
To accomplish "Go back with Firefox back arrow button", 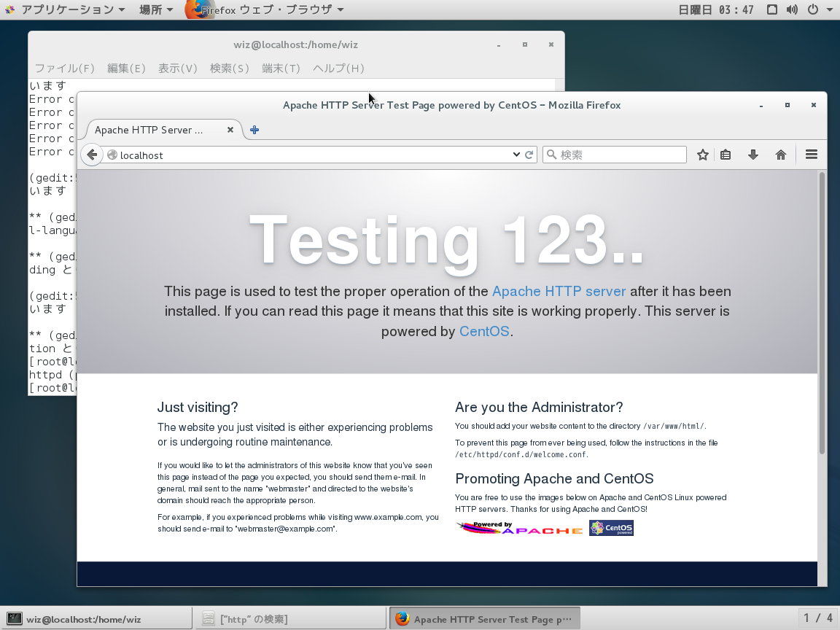I will pos(92,155).
